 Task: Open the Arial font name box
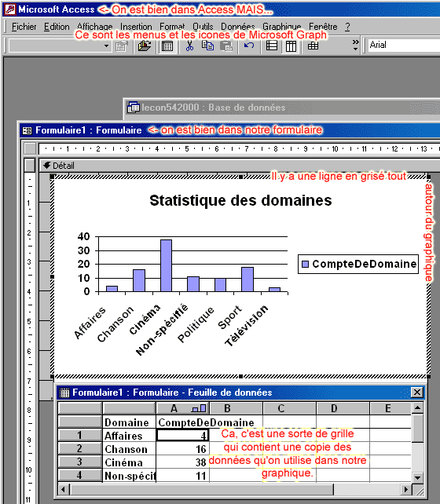[x=404, y=46]
